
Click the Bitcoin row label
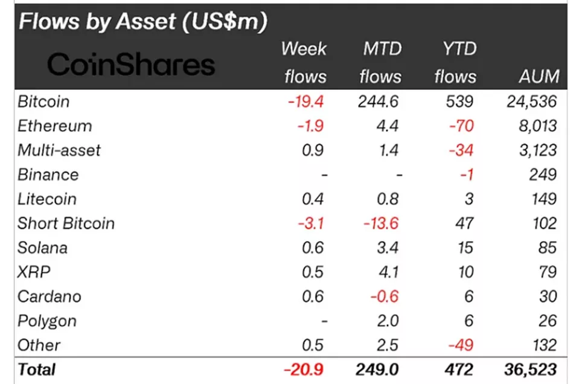click(43, 101)
